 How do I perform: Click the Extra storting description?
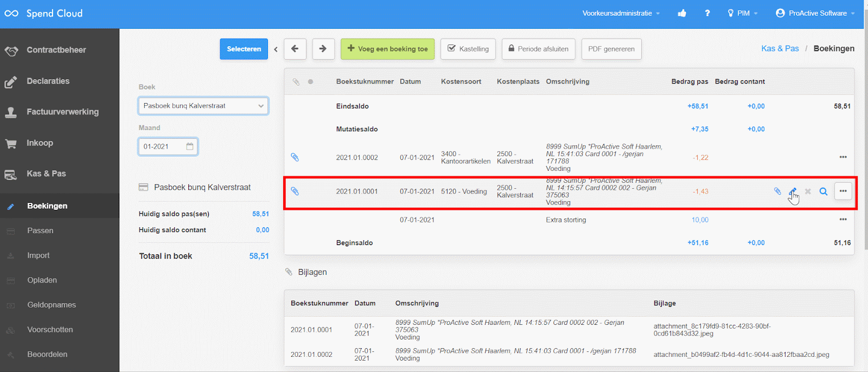click(566, 220)
